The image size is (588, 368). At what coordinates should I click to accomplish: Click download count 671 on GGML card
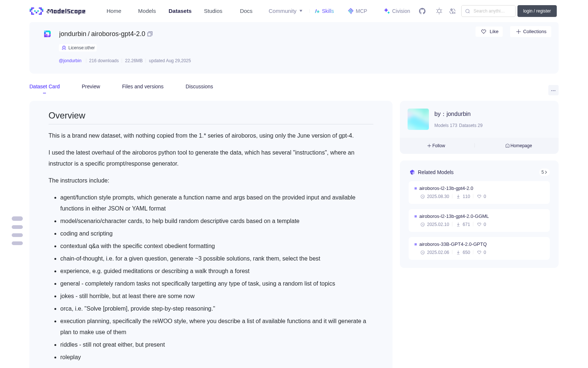click(x=466, y=224)
